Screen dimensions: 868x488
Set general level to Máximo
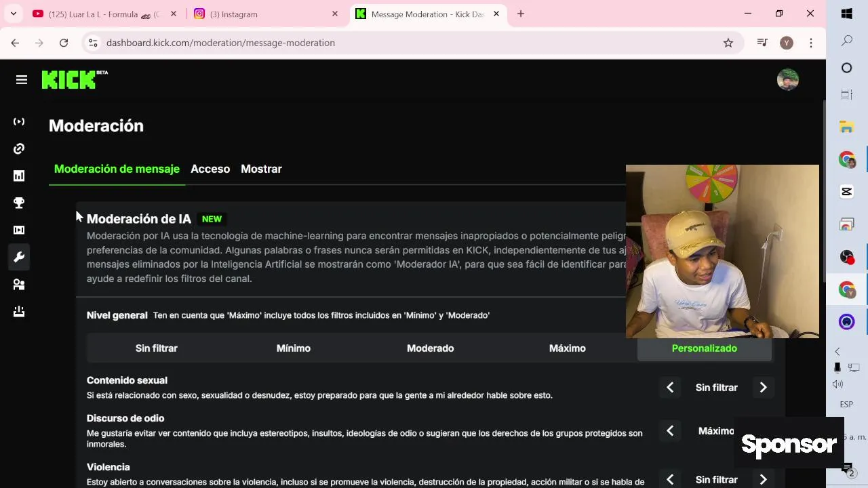(568, 348)
